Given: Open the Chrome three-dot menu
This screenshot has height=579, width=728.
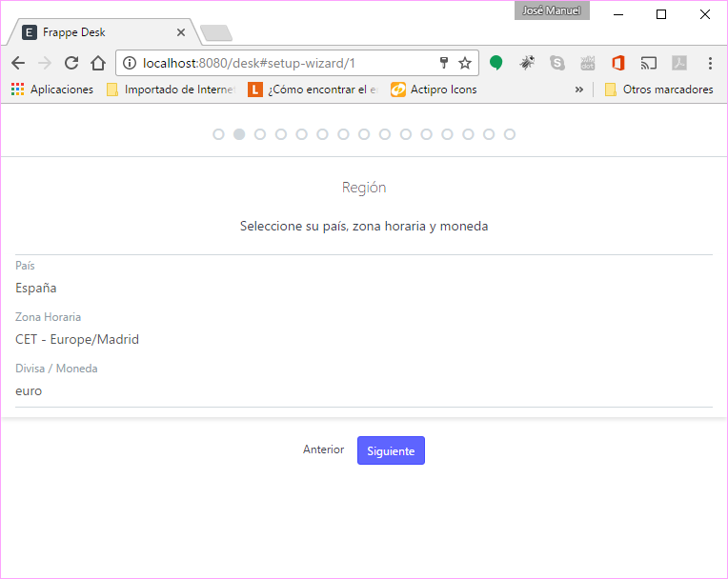Looking at the screenshot, I should pos(710,63).
